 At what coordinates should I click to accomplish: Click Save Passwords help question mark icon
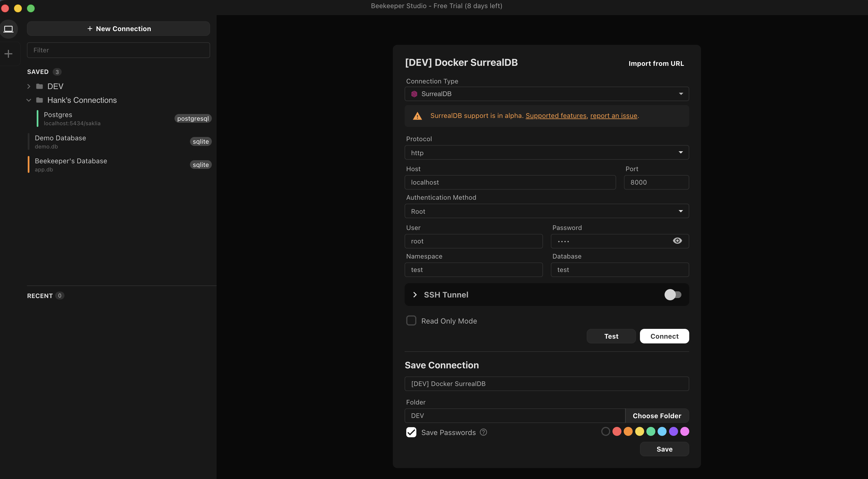tap(483, 432)
